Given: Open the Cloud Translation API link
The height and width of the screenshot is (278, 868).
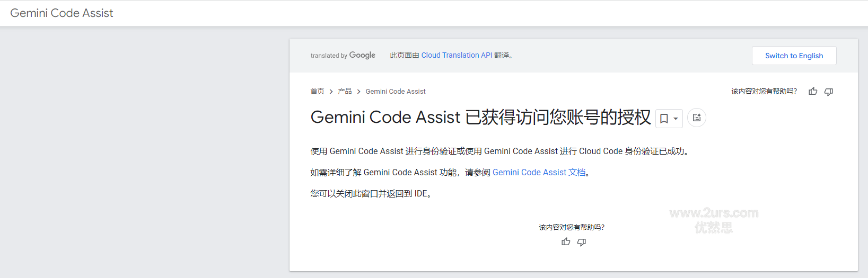Looking at the screenshot, I should (x=457, y=55).
